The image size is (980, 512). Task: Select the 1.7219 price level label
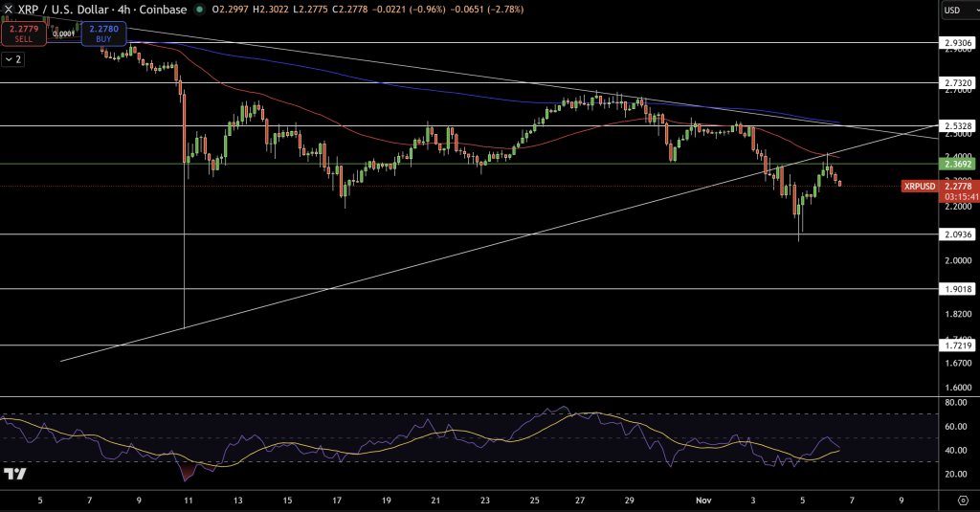tap(958, 345)
